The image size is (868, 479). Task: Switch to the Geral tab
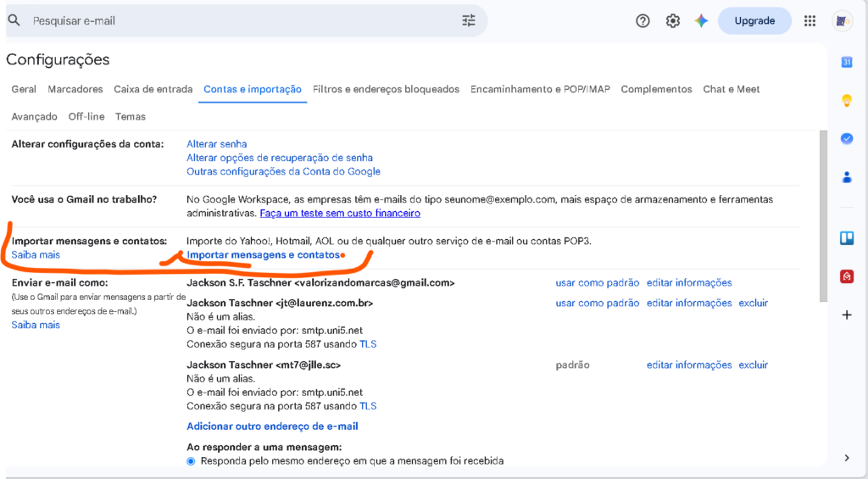point(24,89)
